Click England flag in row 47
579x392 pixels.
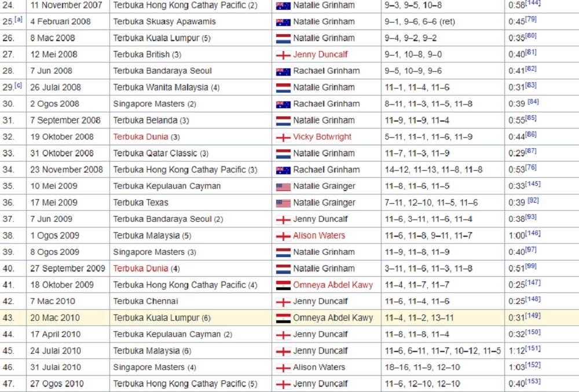283,384
